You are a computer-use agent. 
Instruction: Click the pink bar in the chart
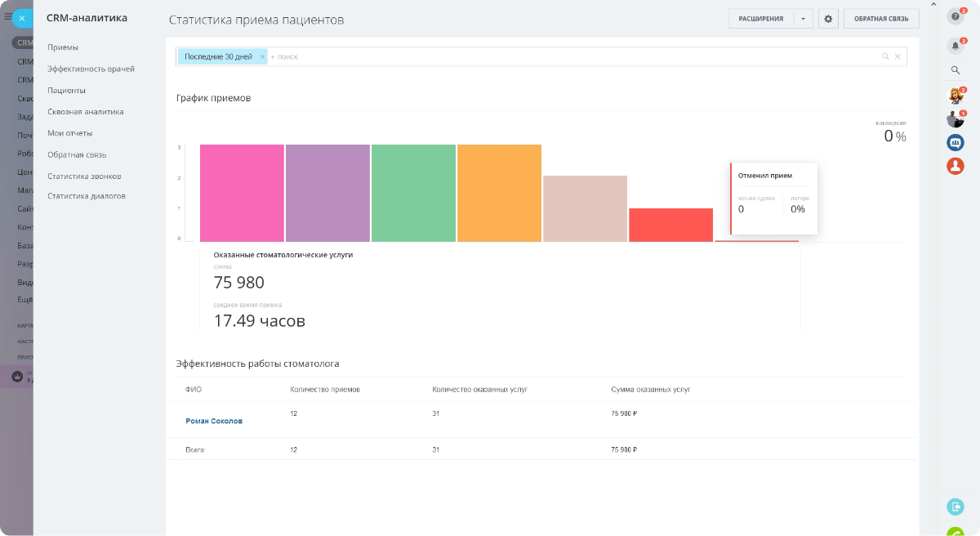242,193
